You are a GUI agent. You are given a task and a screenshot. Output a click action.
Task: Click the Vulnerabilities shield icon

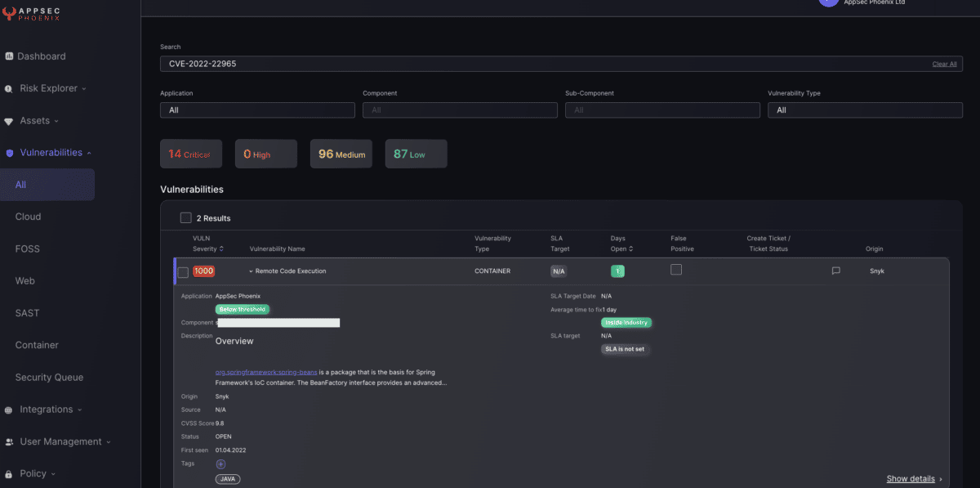tap(9, 153)
